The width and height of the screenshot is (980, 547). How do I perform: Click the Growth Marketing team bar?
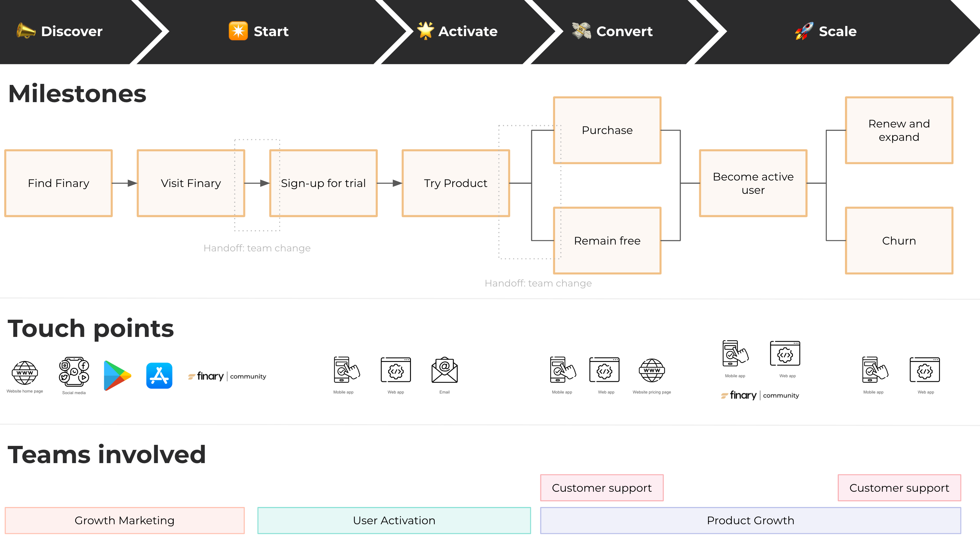pos(124,520)
